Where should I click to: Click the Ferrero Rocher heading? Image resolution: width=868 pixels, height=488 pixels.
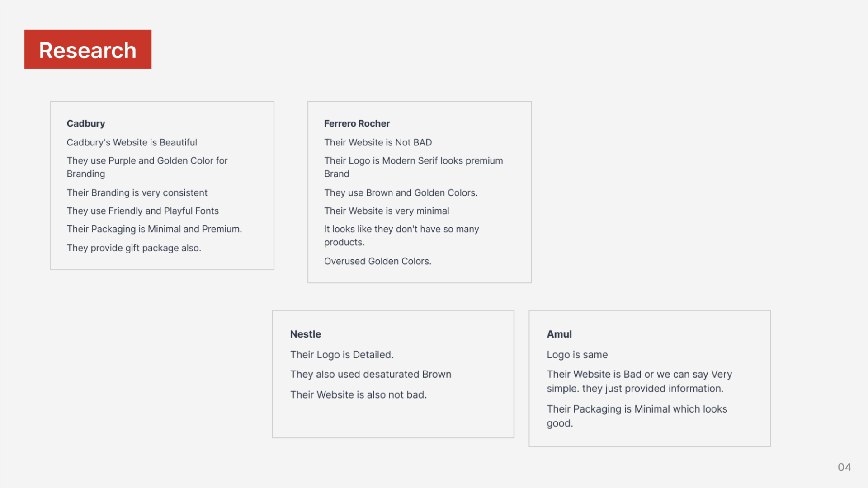click(x=357, y=123)
